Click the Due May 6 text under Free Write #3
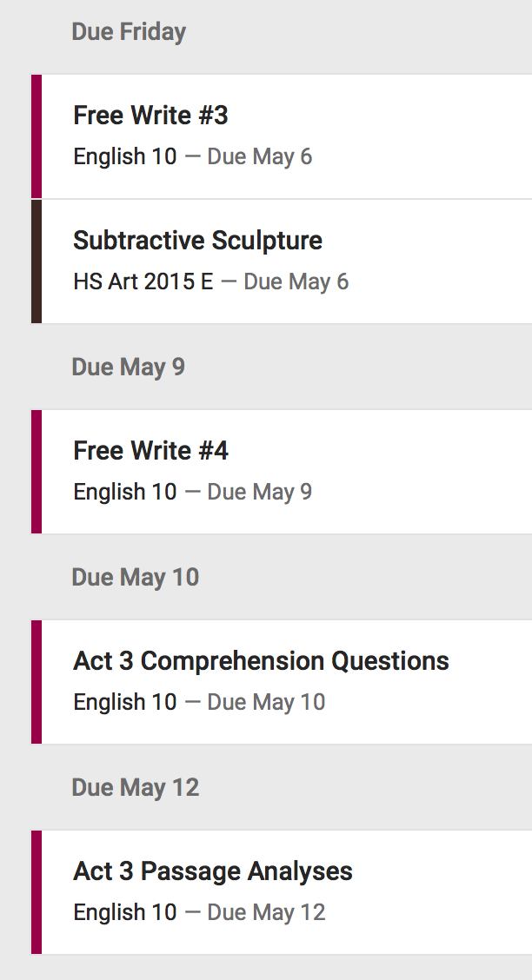Viewport: 532px width, 980px height. 259,157
